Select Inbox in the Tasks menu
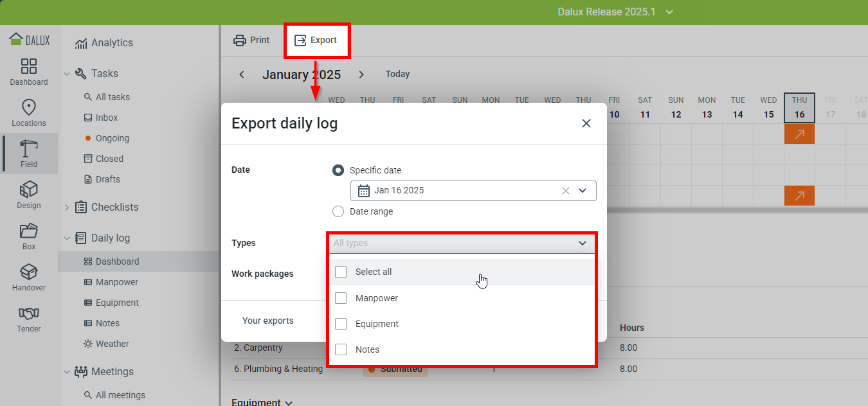The width and height of the screenshot is (868, 406). coord(107,118)
